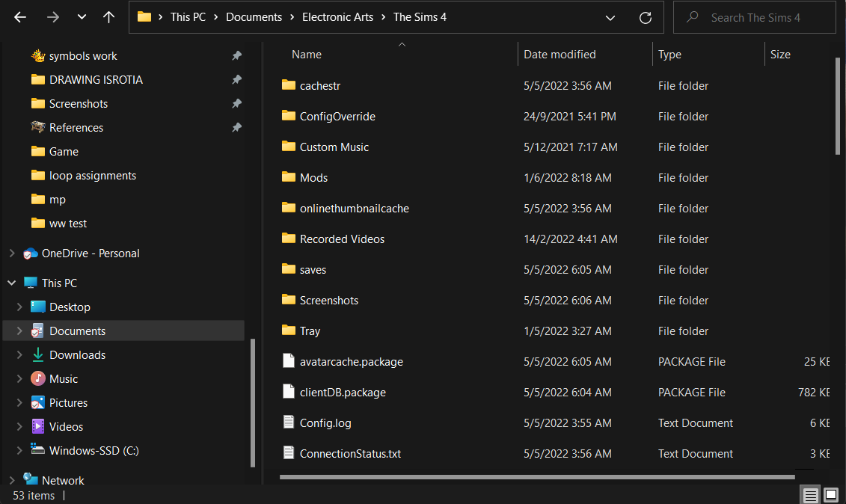This screenshot has height=504, width=846.
Task: Select the Config.log file icon
Action: coord(289,422)
